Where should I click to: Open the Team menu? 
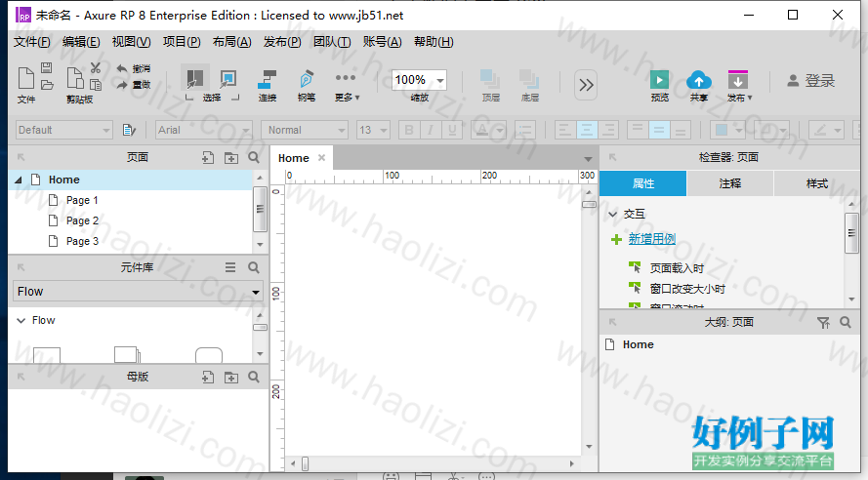[332, 42]
